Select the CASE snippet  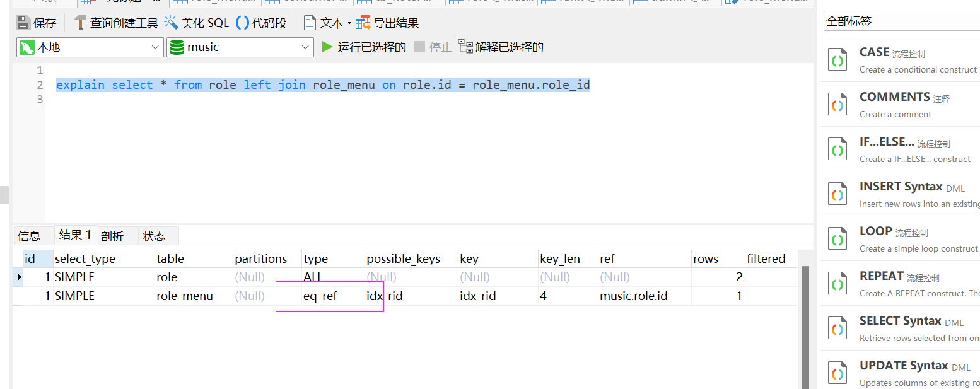pyautogui.click(x=900, y=60)
